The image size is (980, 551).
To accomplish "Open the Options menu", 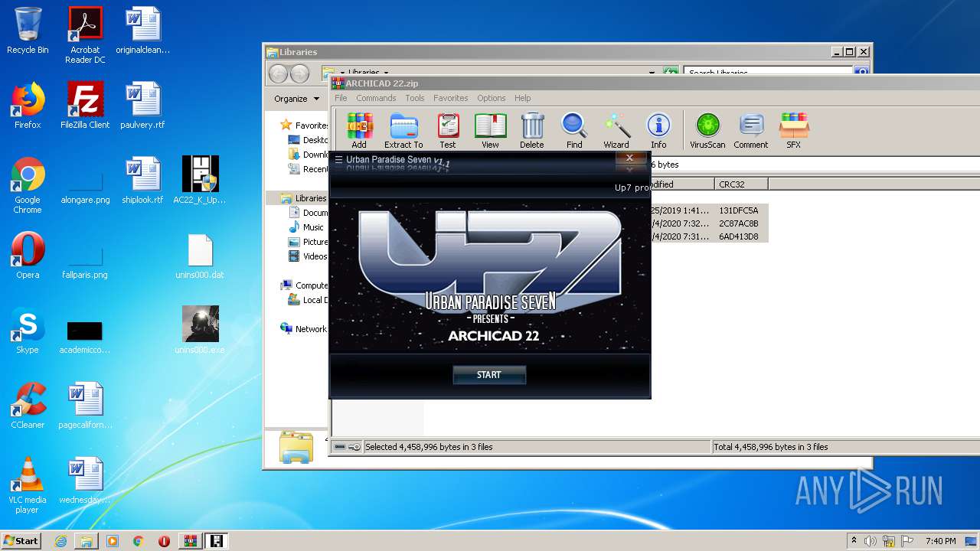I will tap(492, 98).
